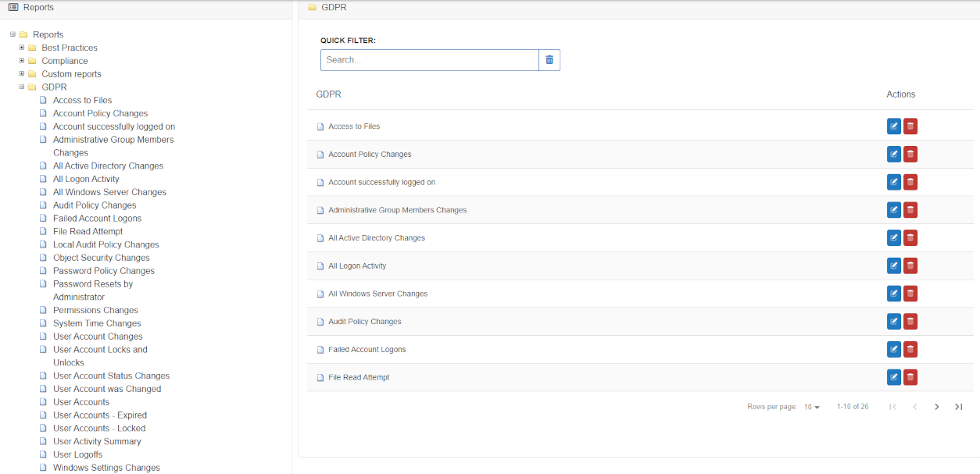Delete the Account Policy Changes report

[x=910, y=155]
